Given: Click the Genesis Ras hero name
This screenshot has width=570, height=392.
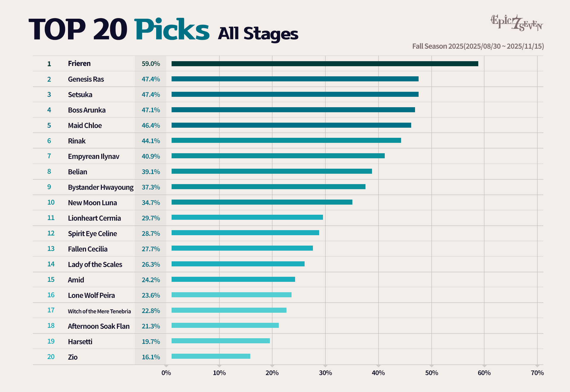Looking at the screenshot, I should (86, 79).
